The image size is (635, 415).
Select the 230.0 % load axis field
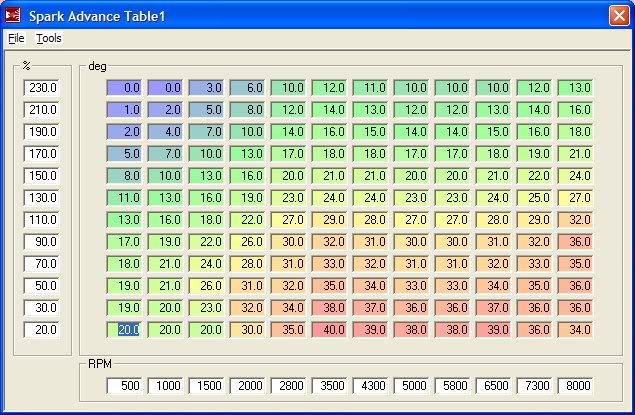click(42, 87)
